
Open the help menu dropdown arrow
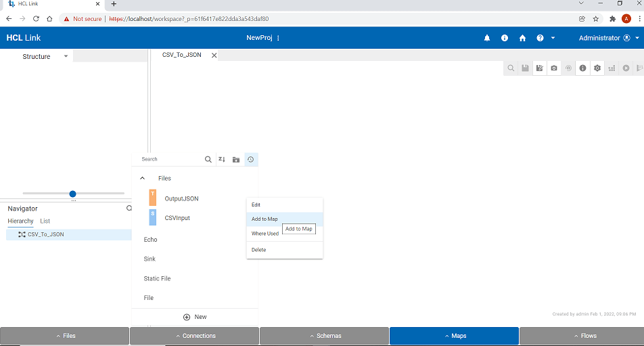pos(553,38)
